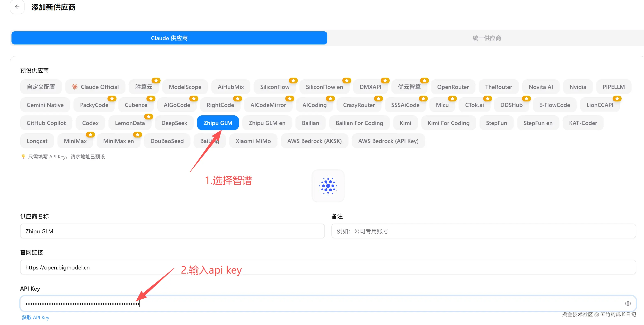
Task: Select CTok.ai preset
Action: (x=475, y=105)
